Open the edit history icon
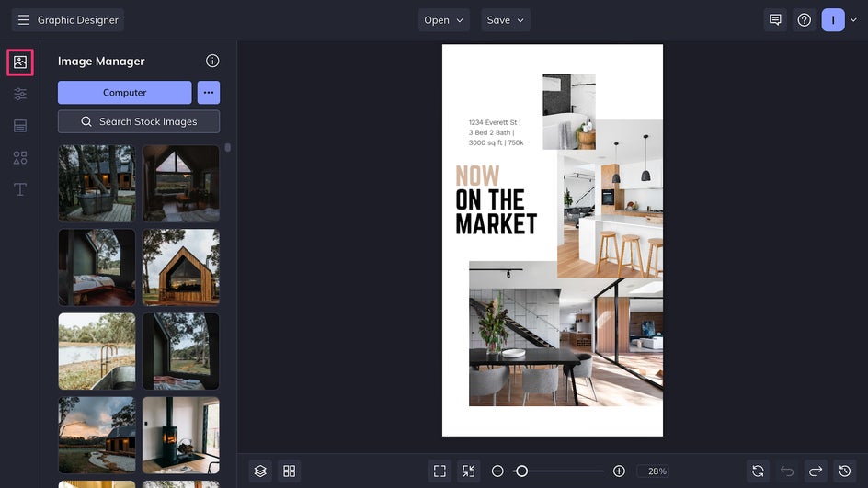The width and height of the screenshot is (868, 488). (x=845, y=471)
